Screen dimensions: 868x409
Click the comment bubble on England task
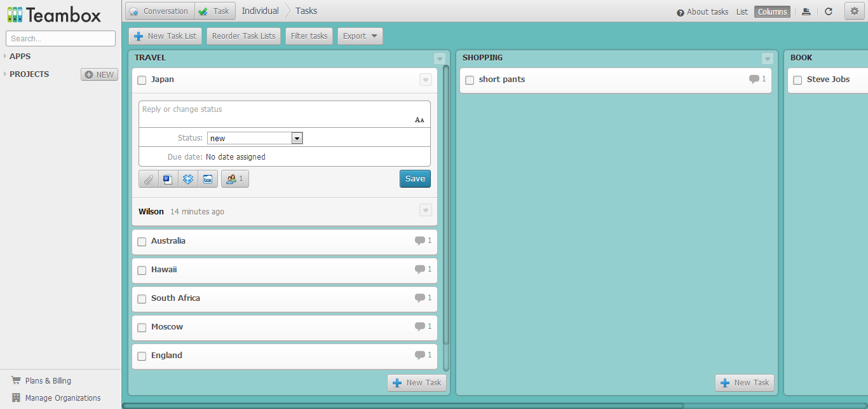420,355
